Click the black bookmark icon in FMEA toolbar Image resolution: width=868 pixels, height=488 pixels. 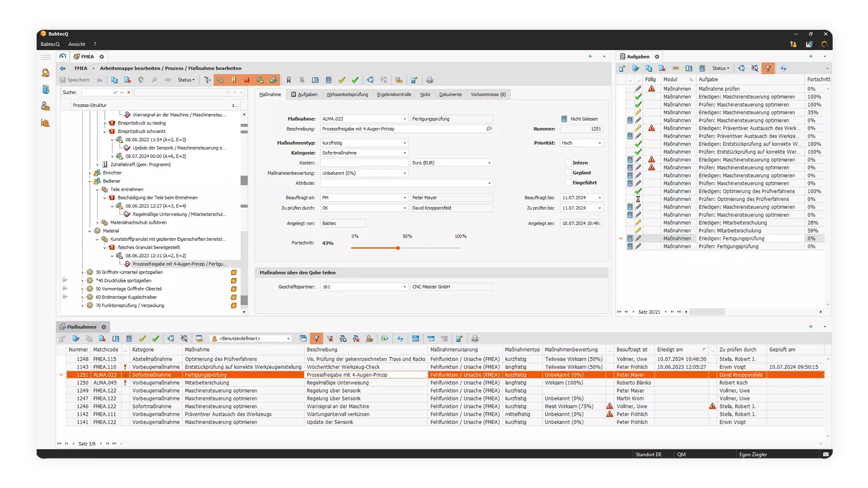pos(288,80)
